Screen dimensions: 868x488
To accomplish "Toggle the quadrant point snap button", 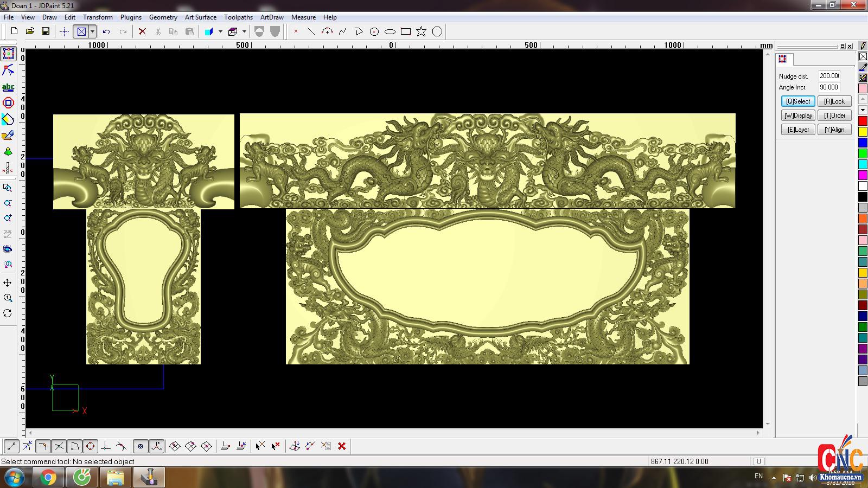I will [x=90, y=446].
